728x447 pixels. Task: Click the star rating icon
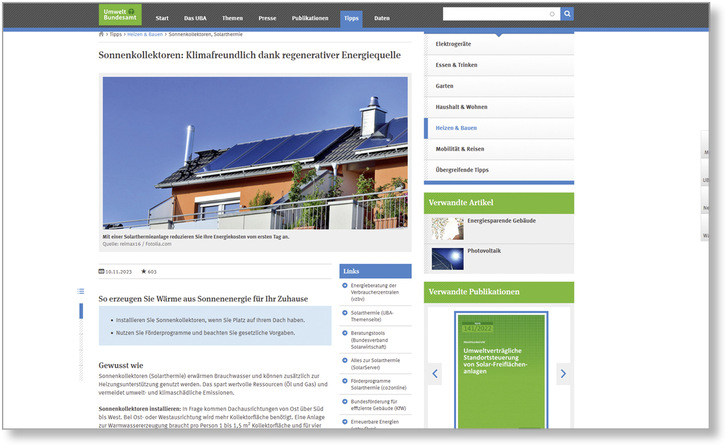click(144, 271)
